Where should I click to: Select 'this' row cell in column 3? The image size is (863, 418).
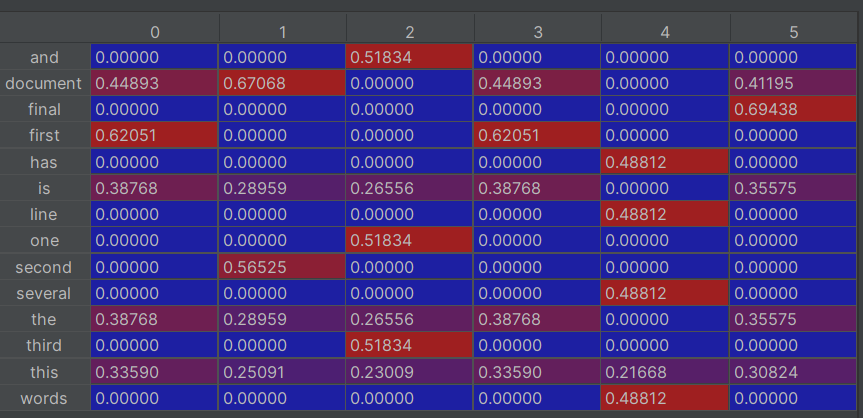click(537, 372)
